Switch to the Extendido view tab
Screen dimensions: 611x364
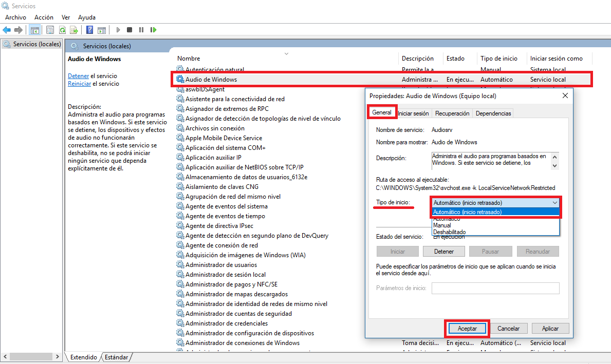click(83, 357)
